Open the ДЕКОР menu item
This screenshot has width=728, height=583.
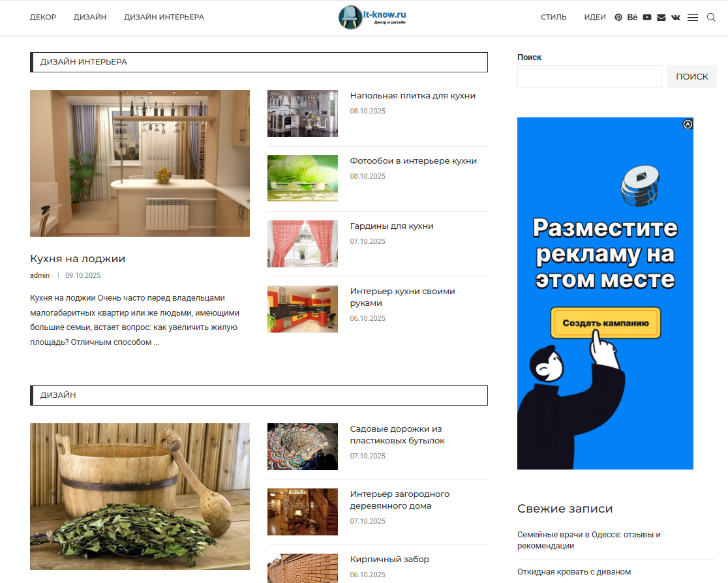(43, 17)
